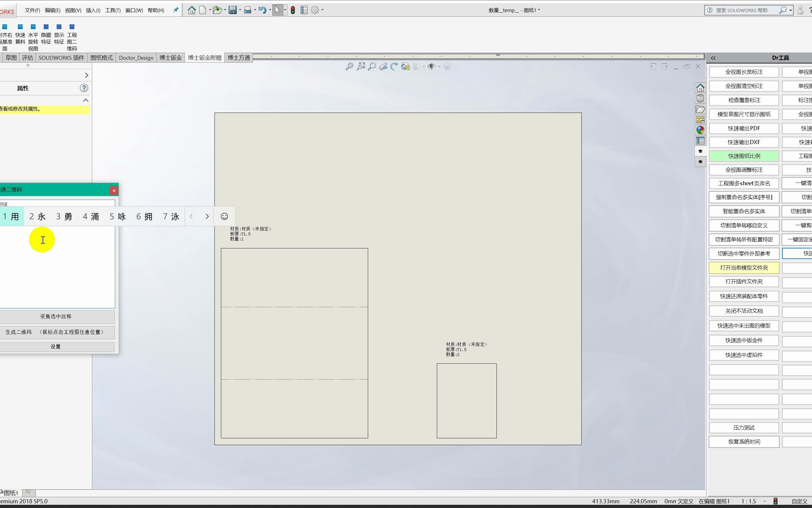This screenshot has height=508, width=812.
Task: Open the 插入(I) menu
Action: (x=93, y=10)
